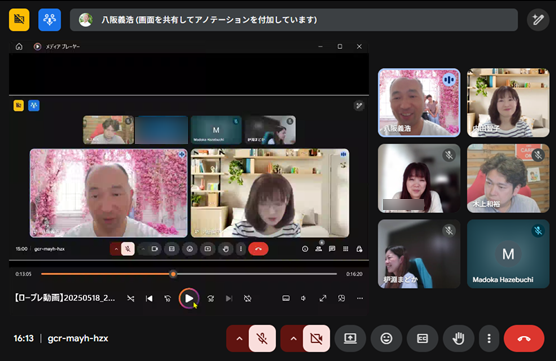Click the share screen (present now) button
Viewport: 556px width, 361px height.
(x=350, y=338)
